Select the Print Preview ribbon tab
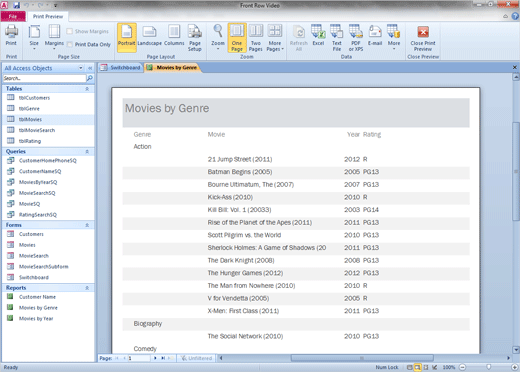Screen dimensions: 520x372 tap(48, 16)
